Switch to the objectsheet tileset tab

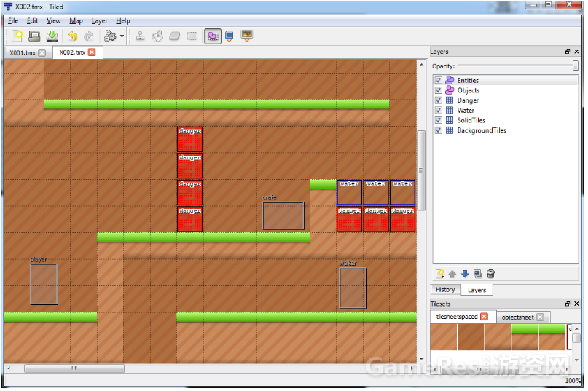pos(518,317)
